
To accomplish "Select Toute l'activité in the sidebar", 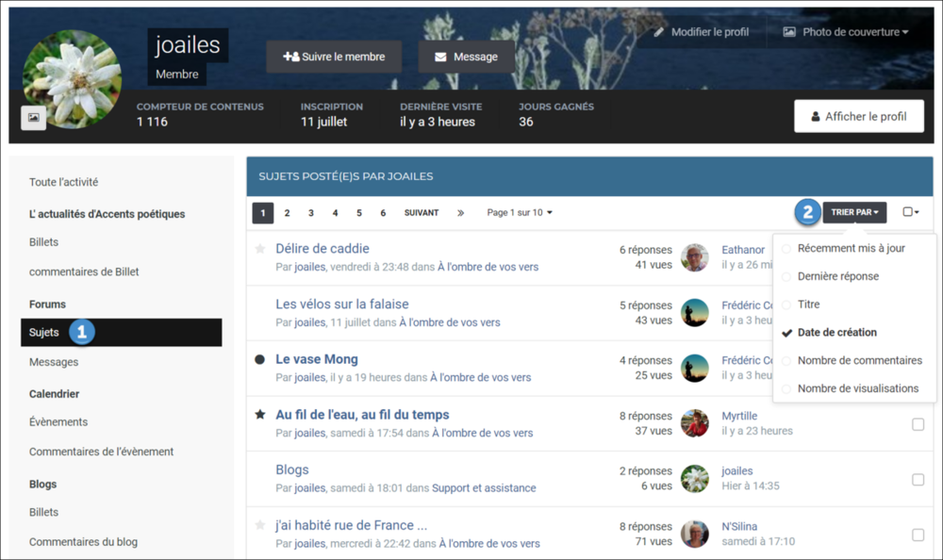I will (63, 182).
